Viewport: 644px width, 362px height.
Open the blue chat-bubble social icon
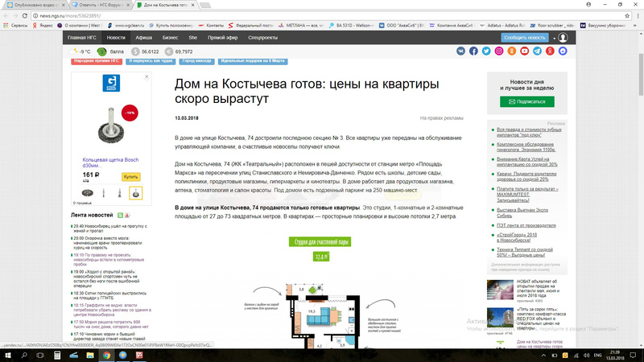pos(563,51)
